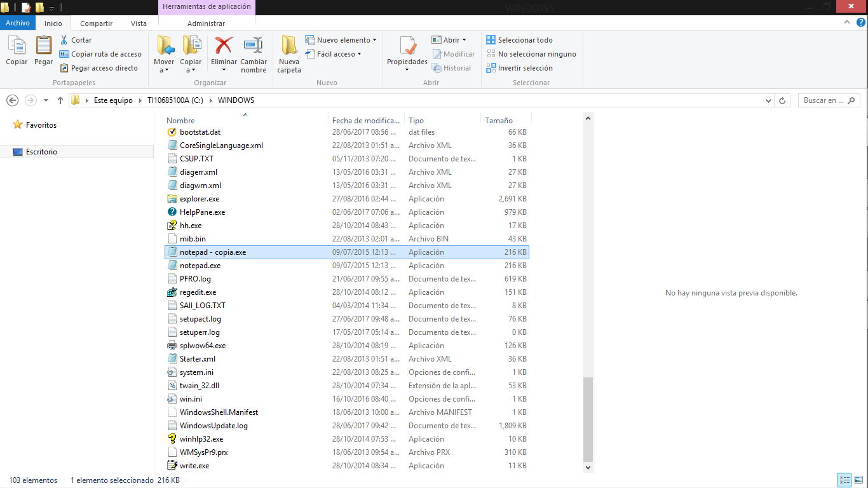
Task: Click Seleccionar todo
Action: click(520, 40)
